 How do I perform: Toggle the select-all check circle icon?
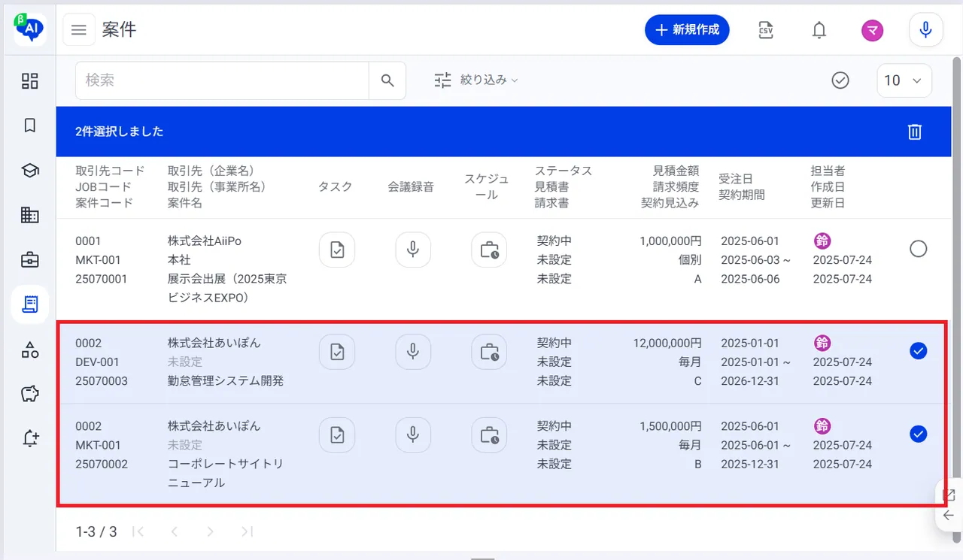coord(840,80)
